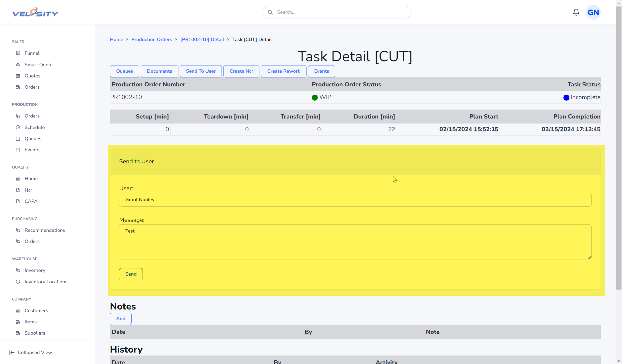Click the Quality Home icon

pos(18,179)
